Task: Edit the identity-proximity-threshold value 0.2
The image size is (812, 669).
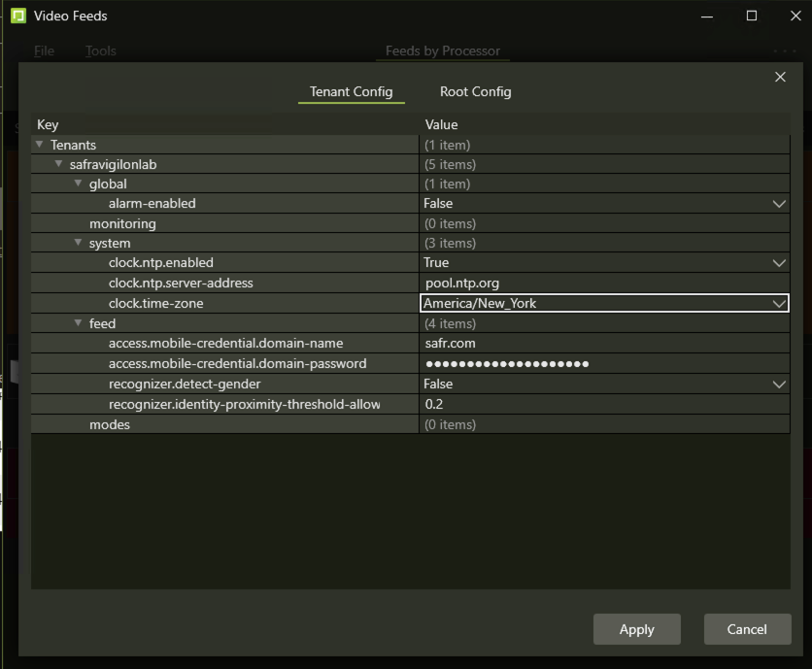Action: [602, 404]
